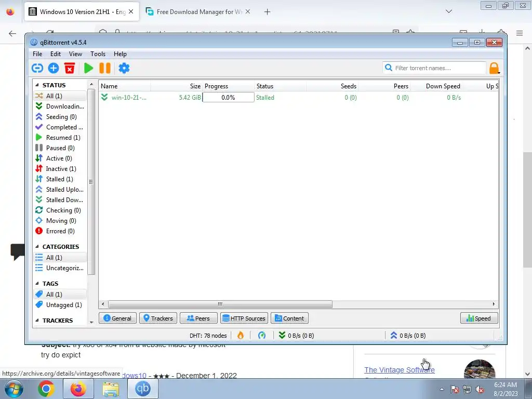The width and height of the screenshot is (532, 399).
Task: Select the Uncategorized category filter
Action: point(60,268)
